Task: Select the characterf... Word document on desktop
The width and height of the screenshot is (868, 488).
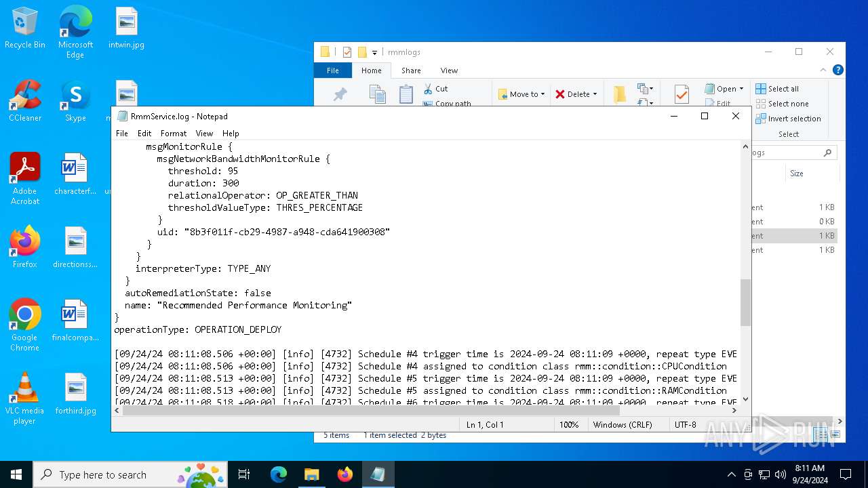Action: tap(75, 175)
